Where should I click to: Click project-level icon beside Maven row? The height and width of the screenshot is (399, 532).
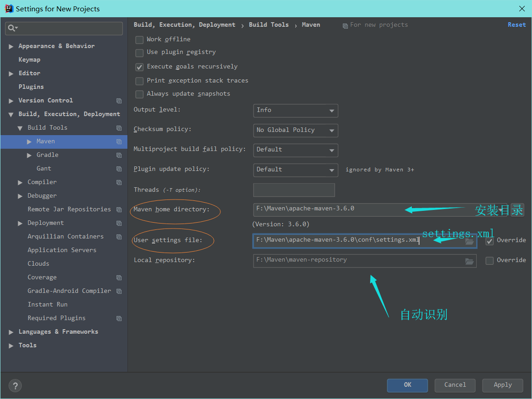pos(119,141)
